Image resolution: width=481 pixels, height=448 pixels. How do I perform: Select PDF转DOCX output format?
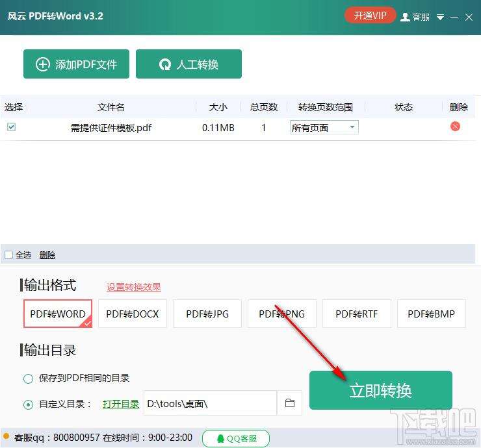[x=133, y=314]
